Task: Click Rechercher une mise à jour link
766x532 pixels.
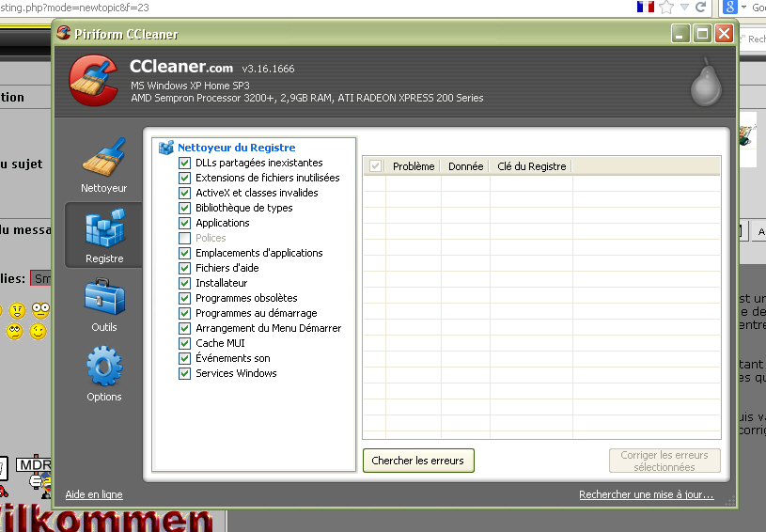Action: (x=647, y=494)
